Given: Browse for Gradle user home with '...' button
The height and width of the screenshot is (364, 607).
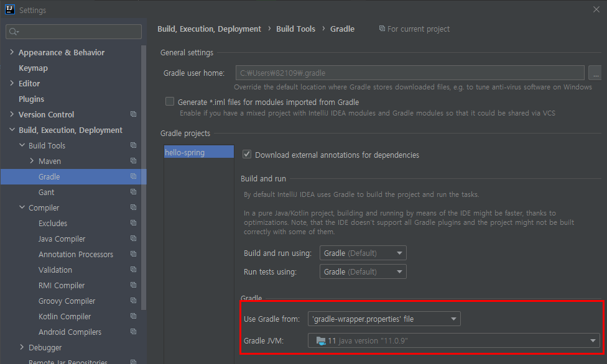Looking at the screenshot, I should click(595, 73).
